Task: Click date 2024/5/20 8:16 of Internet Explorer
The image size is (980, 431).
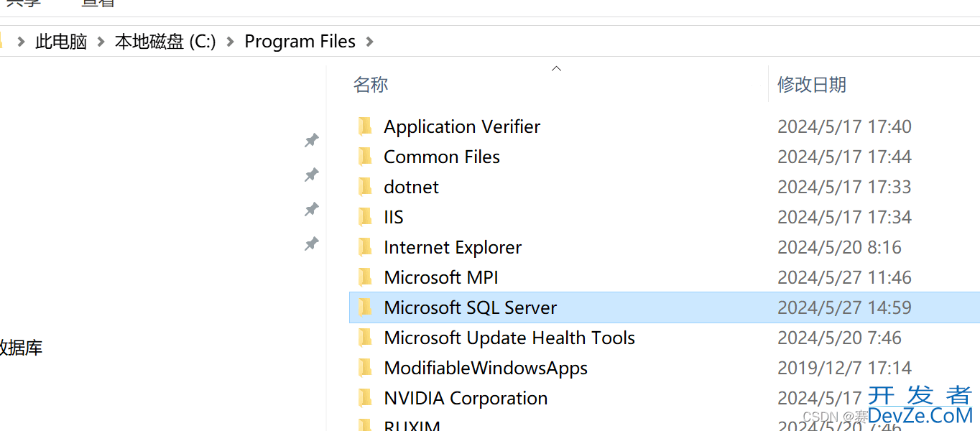Action: pos(839,247)
